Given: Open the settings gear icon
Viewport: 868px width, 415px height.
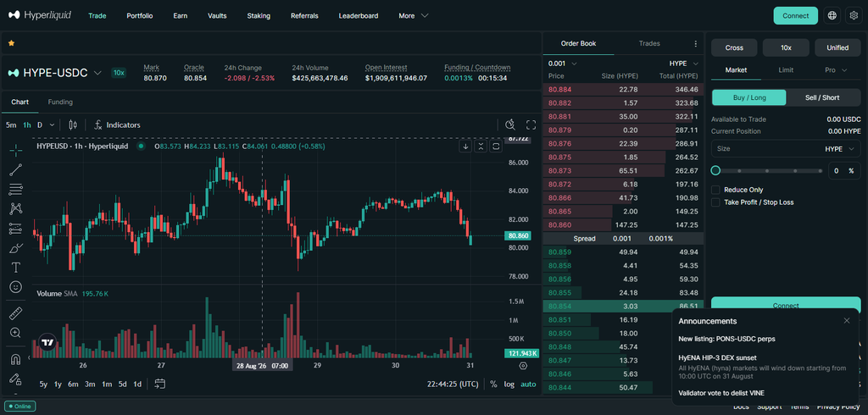Looking at the screenshot, I should click(x=853, y=15).
